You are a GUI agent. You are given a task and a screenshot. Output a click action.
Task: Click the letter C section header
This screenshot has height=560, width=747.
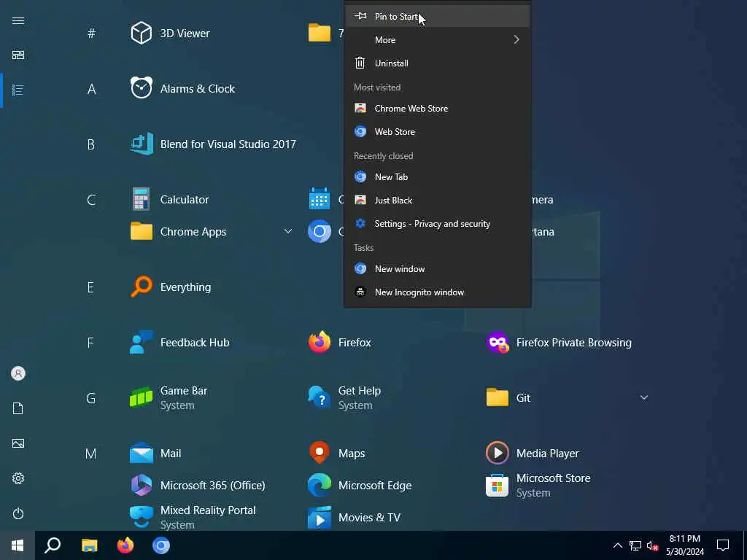click(91, 200)
